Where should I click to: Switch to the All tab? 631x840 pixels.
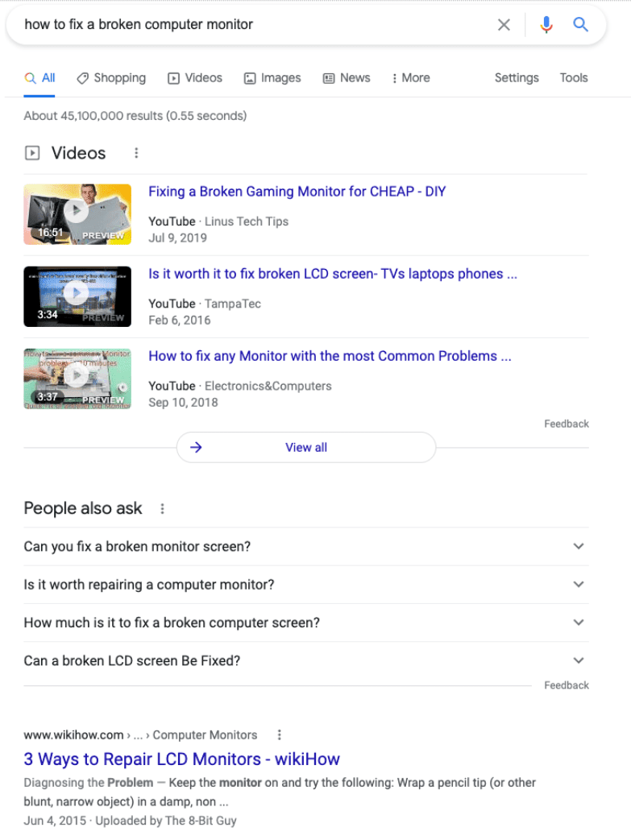[x=39, y=78]
